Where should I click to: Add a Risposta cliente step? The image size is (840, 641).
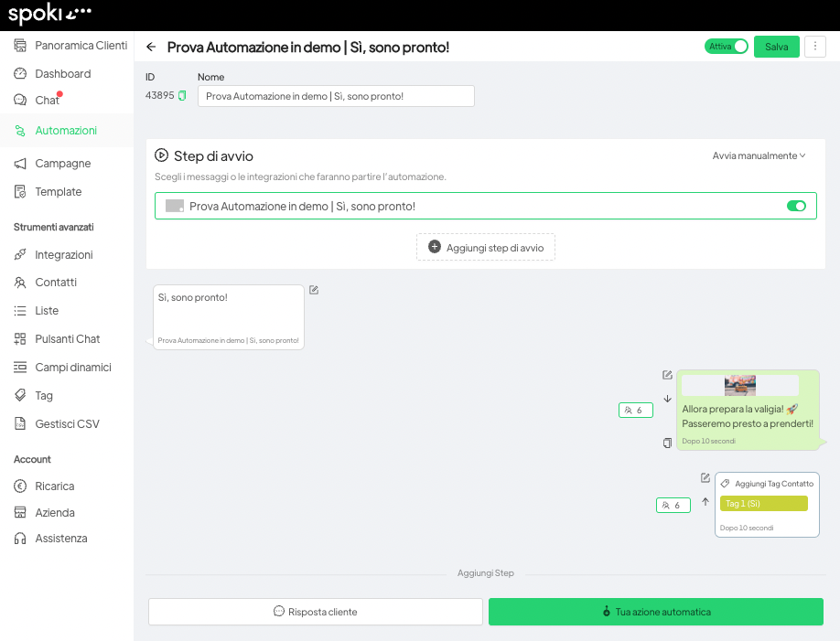coord(315,612)
